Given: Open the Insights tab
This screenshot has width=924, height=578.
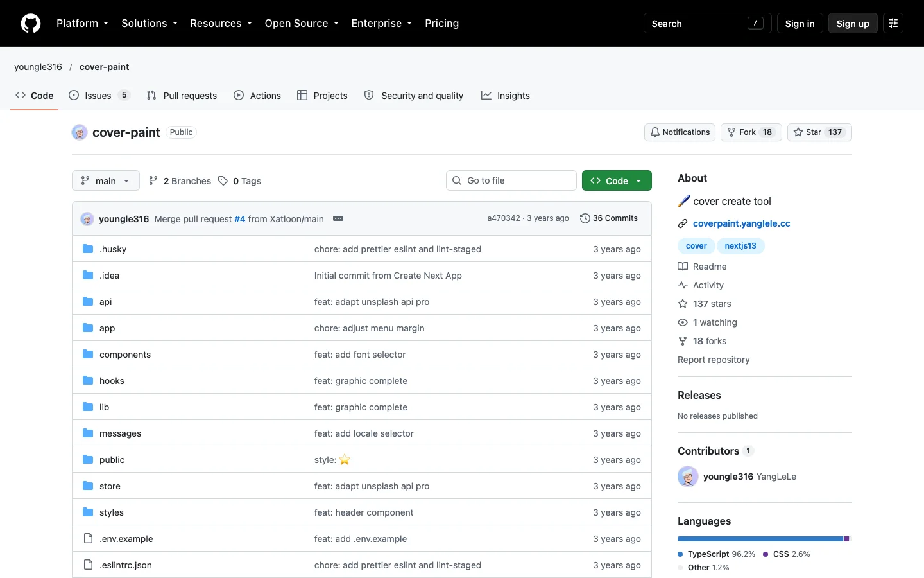Looking at the screenshot, I should coord(506,95).
